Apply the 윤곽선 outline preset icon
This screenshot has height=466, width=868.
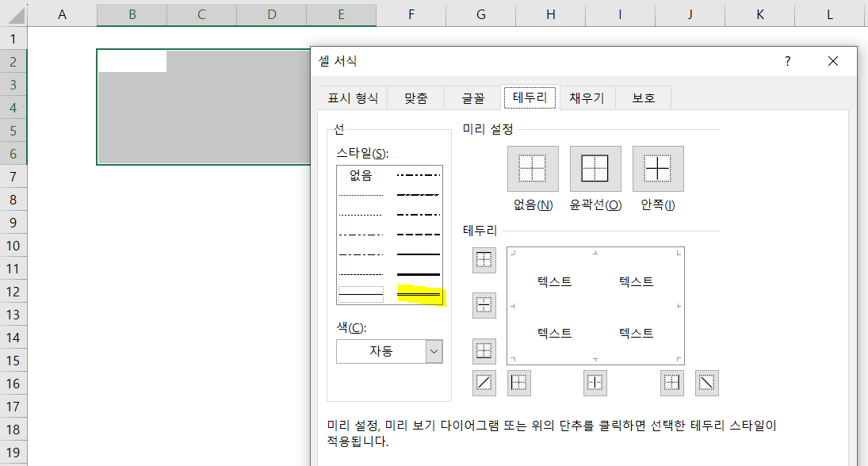595,168
